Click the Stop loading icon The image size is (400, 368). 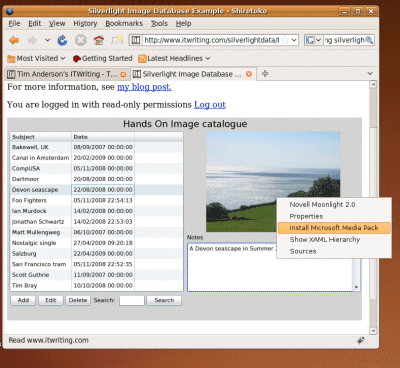point(80,40)
